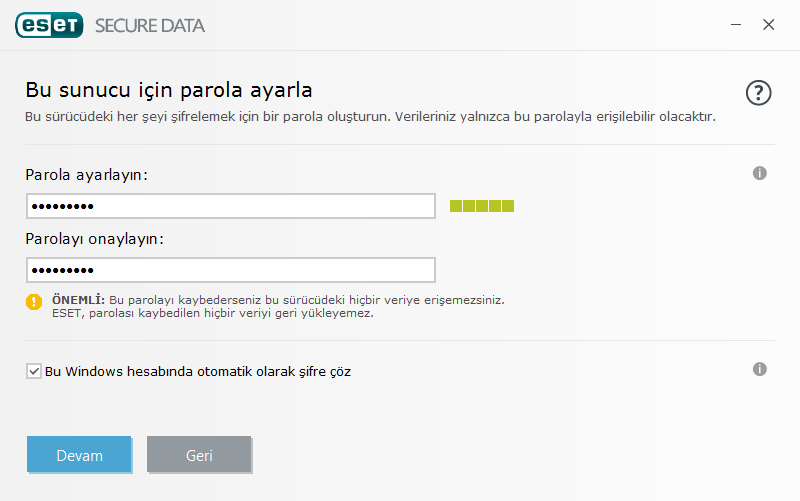The width and height of the screenshot is (800, 501).
Task: Click the info icon beside the auto-decrypt option
Action: point(759,369)
